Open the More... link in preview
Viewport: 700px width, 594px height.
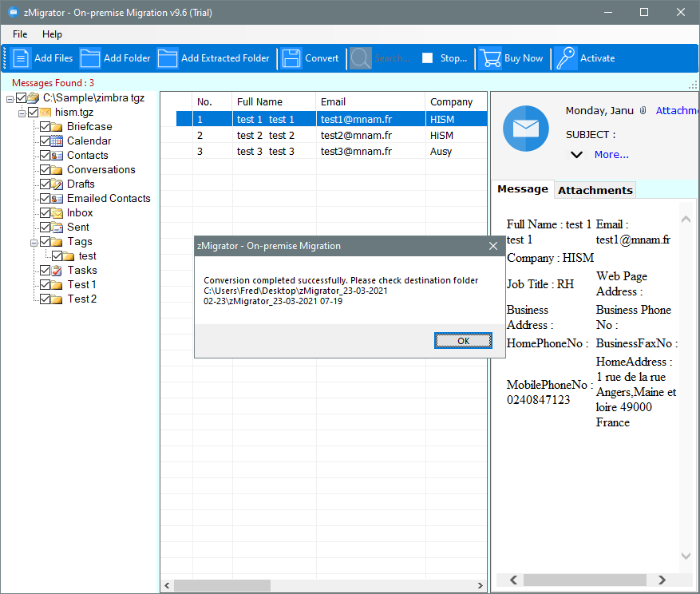[611, 155]
